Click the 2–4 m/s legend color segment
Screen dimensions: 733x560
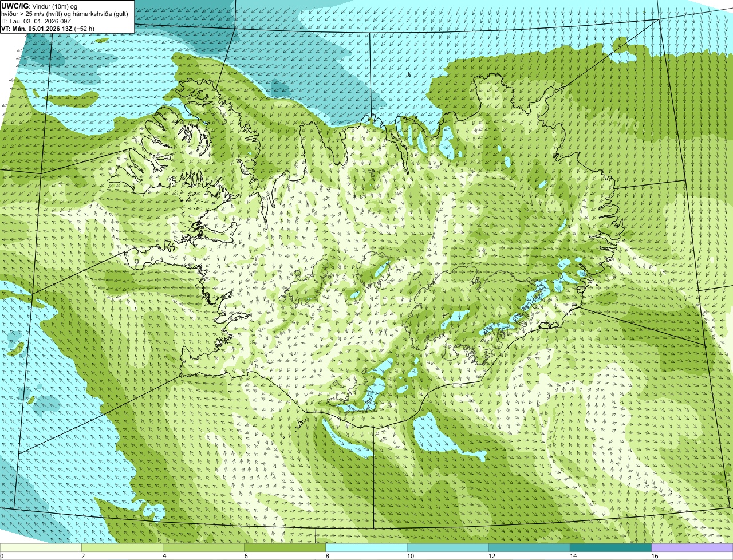click(x=122, y=548)
